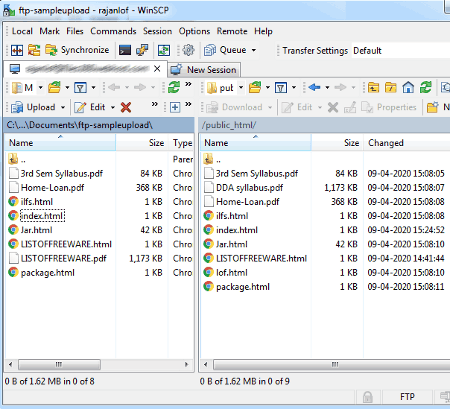This screenshot has width=450, height=409.
Task: Click the Upload button
Action: click(33, 107)
